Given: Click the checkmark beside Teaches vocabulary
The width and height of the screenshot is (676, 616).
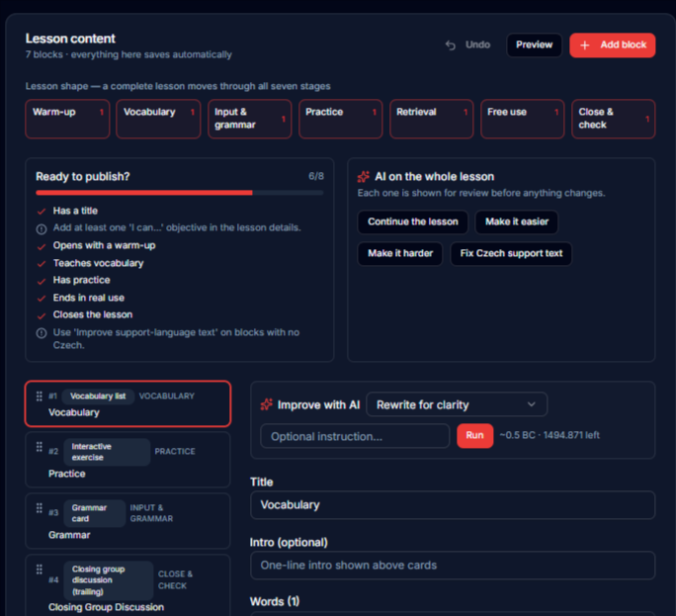Looking at the screenshot, I should coord(42,264).
